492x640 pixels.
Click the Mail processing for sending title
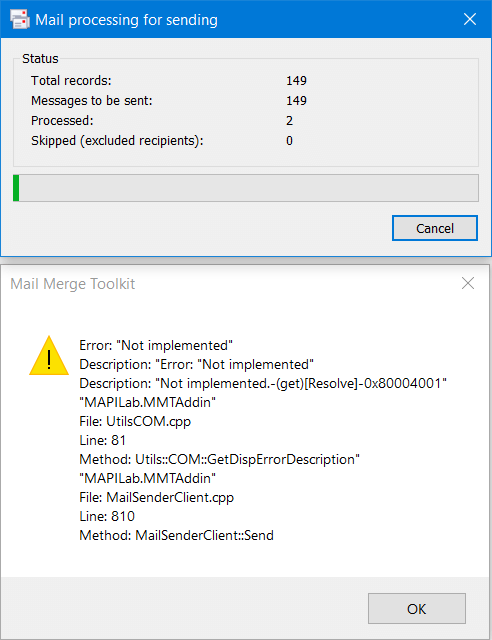tap(126, 20)
